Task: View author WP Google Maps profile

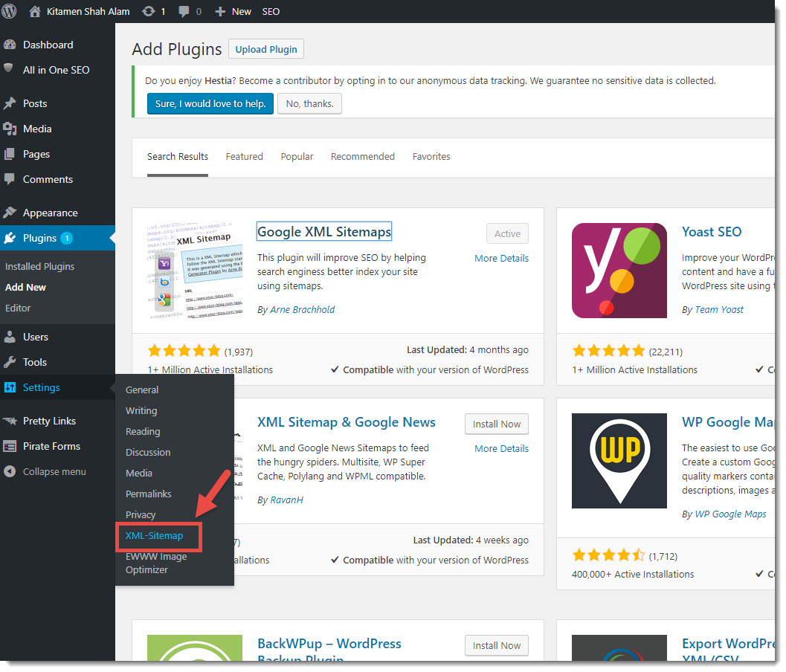Action: click(730, 514)
